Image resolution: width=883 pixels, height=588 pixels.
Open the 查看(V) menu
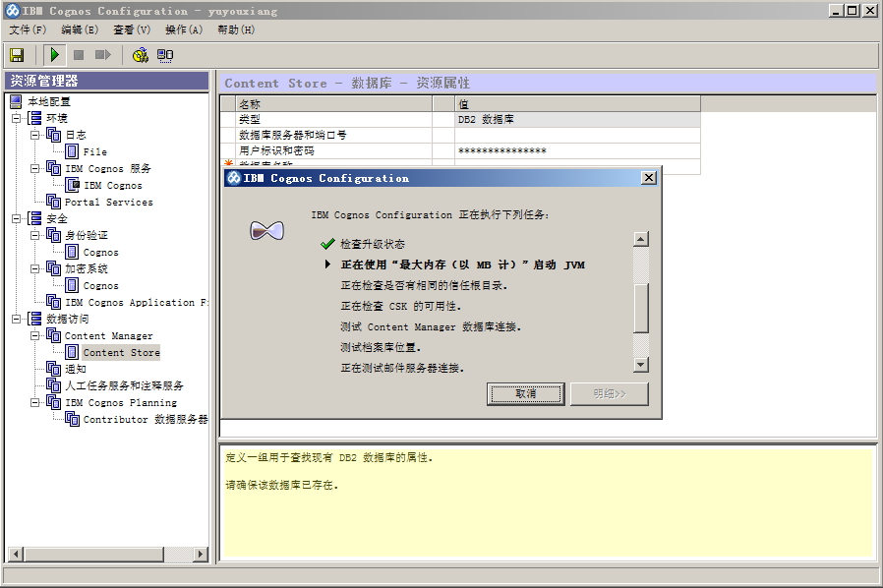point(132,29)
